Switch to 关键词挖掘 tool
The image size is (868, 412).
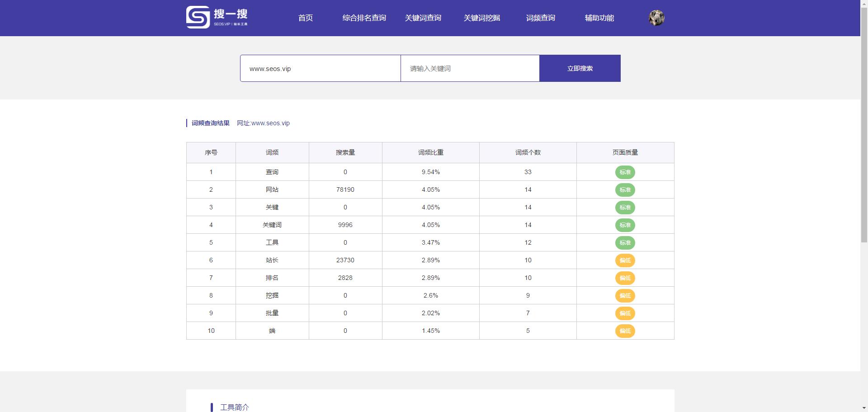point(481,18)
